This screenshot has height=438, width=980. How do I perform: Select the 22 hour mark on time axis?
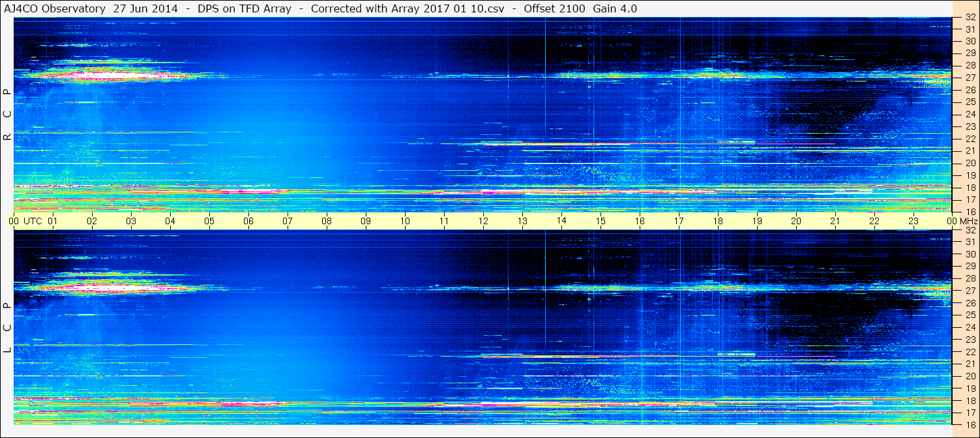click(x=874, y=221)
